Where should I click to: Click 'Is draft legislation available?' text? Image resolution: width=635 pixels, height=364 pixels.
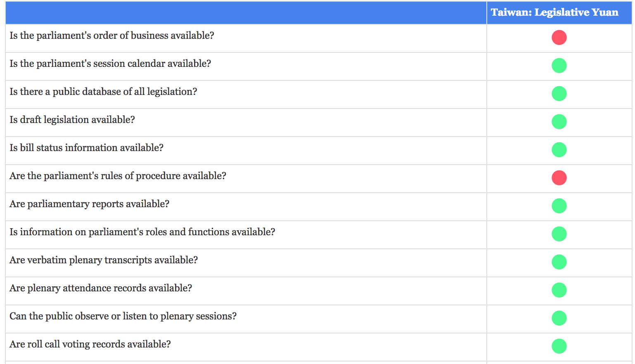click(x=72, y=120)
